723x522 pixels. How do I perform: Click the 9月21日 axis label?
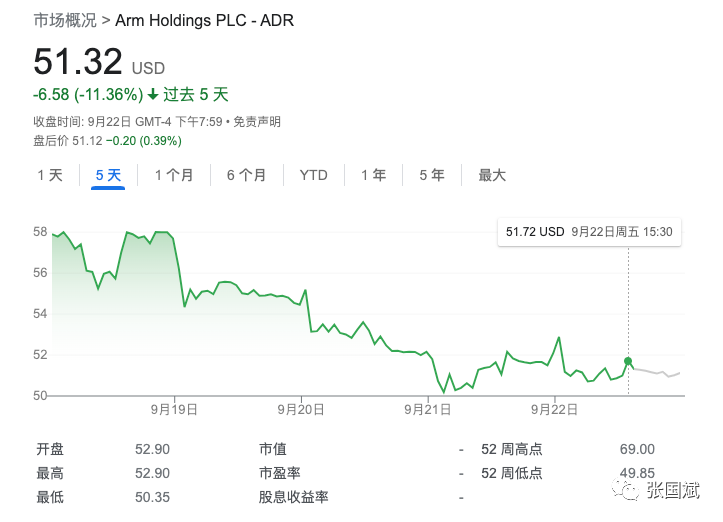[x=428, y=409]
